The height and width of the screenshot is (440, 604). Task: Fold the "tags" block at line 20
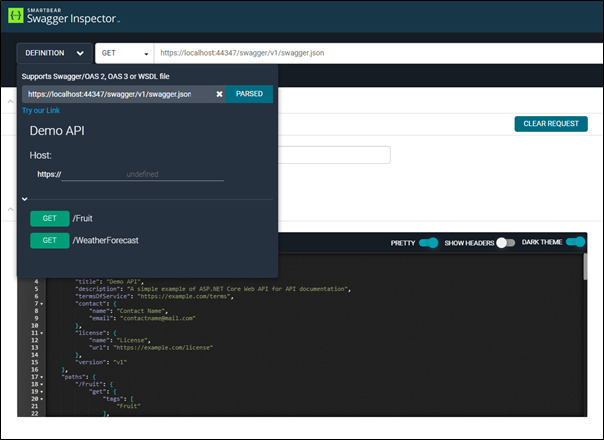click(42, 399)
